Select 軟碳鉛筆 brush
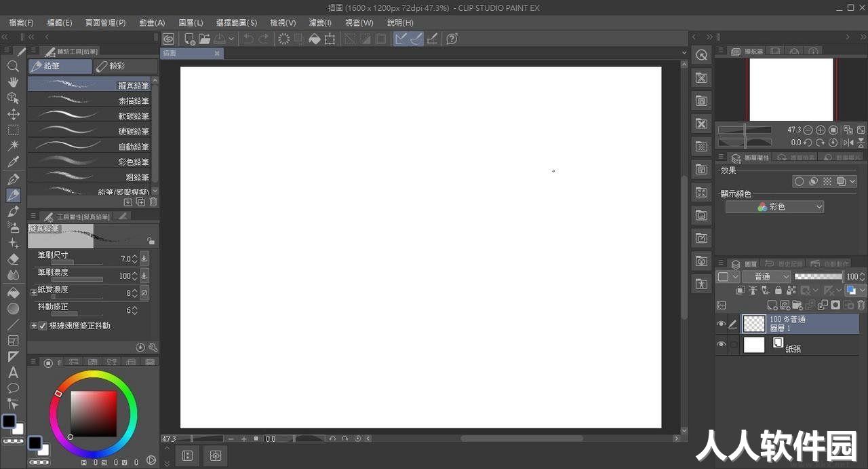Screen dimensions: 868x469 coord(89,115)
